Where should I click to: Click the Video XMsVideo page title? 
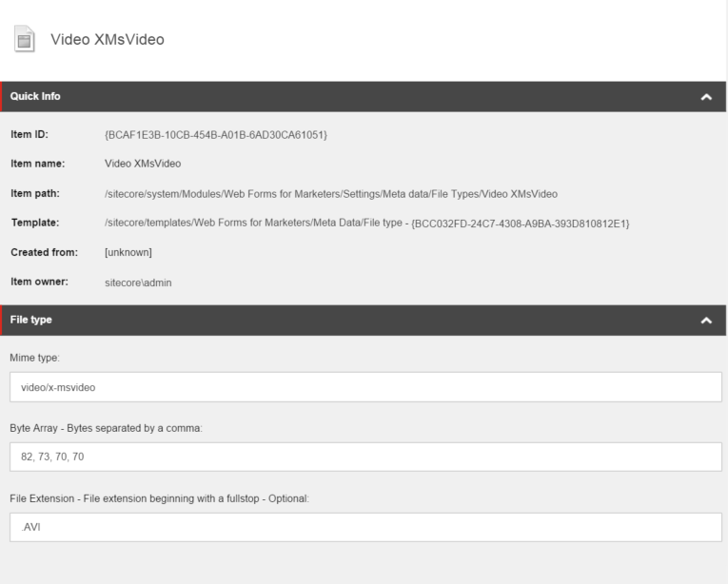point(108,40)
